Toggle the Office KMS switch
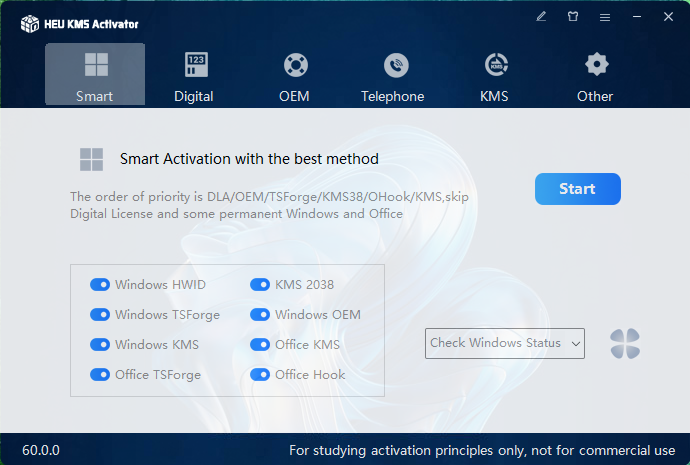The image size is (690, 465). point(260,345)
